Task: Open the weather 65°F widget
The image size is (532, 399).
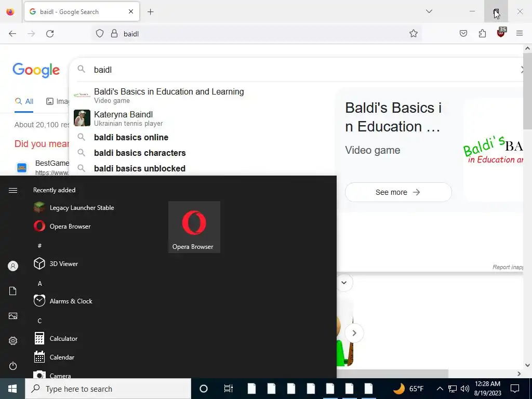Action: [408, 389]
